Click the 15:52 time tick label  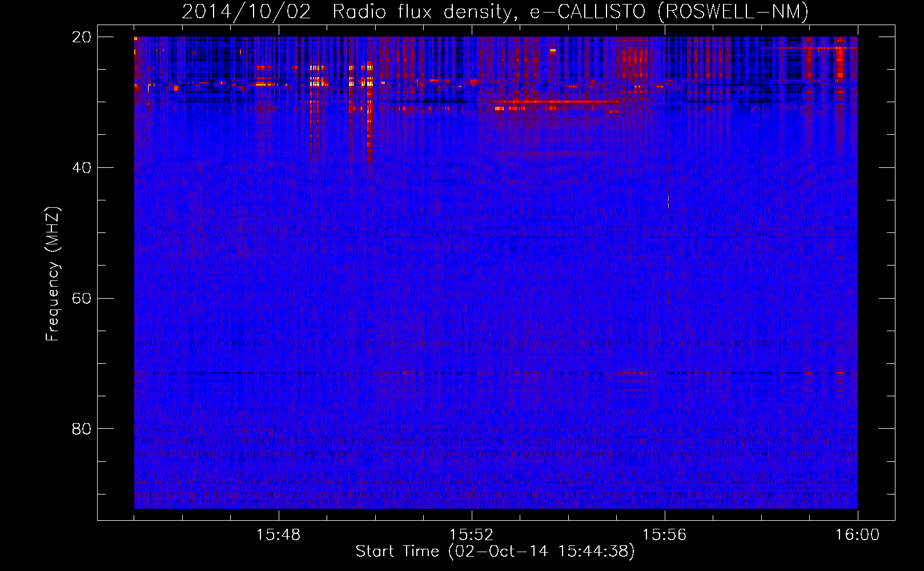472,535
